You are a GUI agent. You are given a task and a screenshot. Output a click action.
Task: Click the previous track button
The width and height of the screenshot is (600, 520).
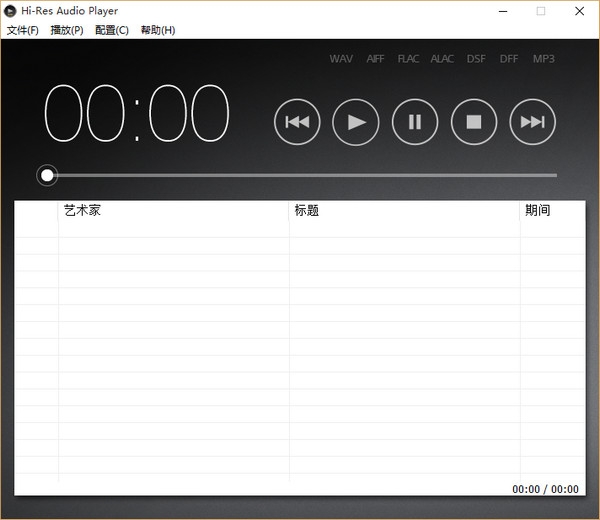[x=297, y=122]
